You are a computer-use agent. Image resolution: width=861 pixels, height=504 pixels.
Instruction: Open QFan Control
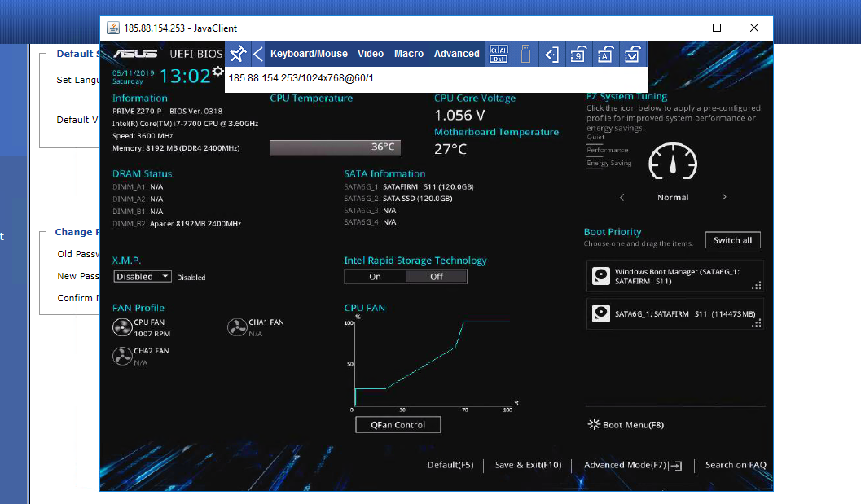pyautogui.click(x=398, y=425)
